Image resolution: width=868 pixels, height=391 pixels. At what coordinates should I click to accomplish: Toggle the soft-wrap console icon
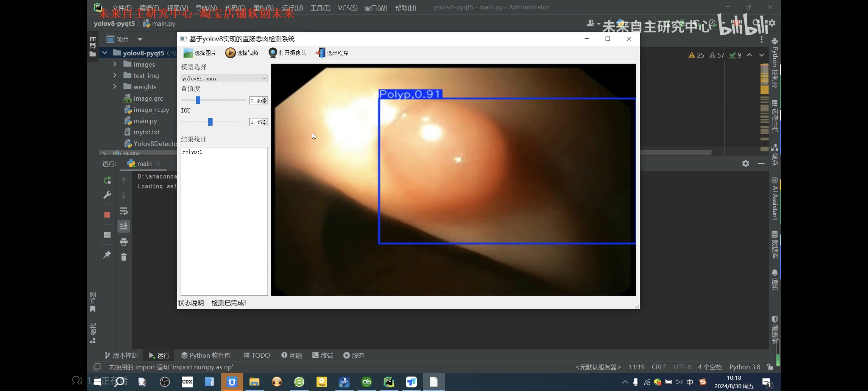click(124, 212)
